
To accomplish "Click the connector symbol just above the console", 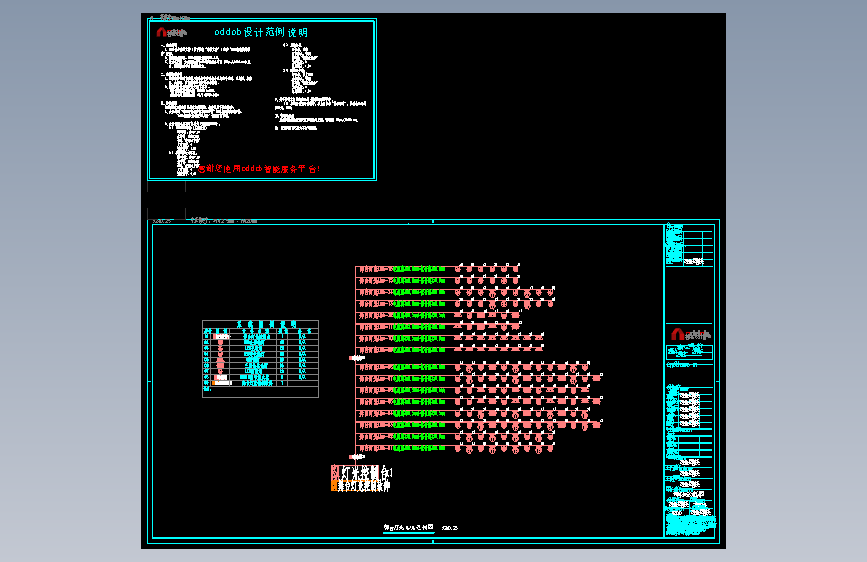I will [357, 457].
